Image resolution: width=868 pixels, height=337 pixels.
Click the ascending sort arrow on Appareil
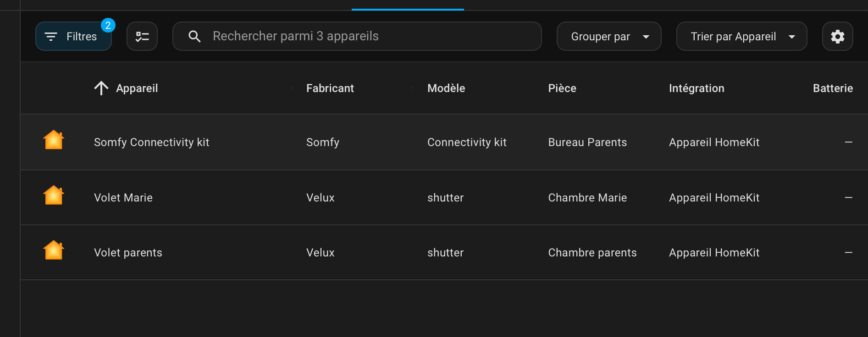101,88
